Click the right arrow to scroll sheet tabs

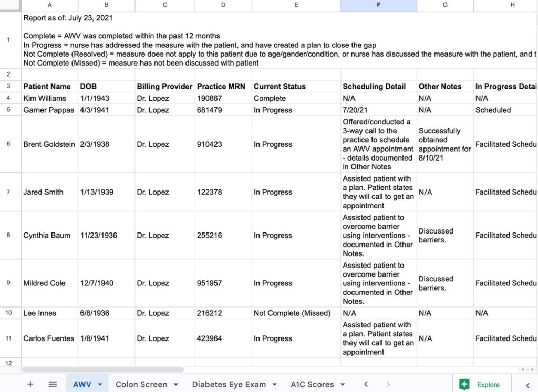(x=387, y=384)
